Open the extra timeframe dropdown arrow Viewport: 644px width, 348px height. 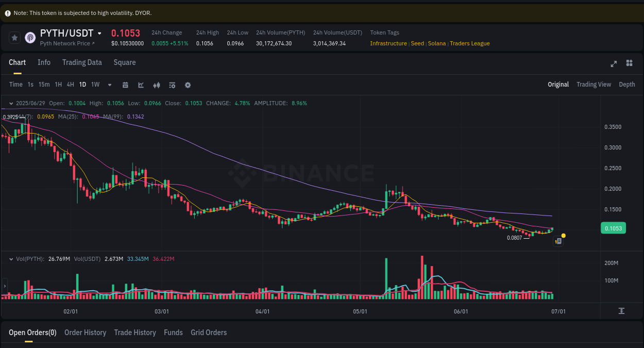click(x=109, y=85)
